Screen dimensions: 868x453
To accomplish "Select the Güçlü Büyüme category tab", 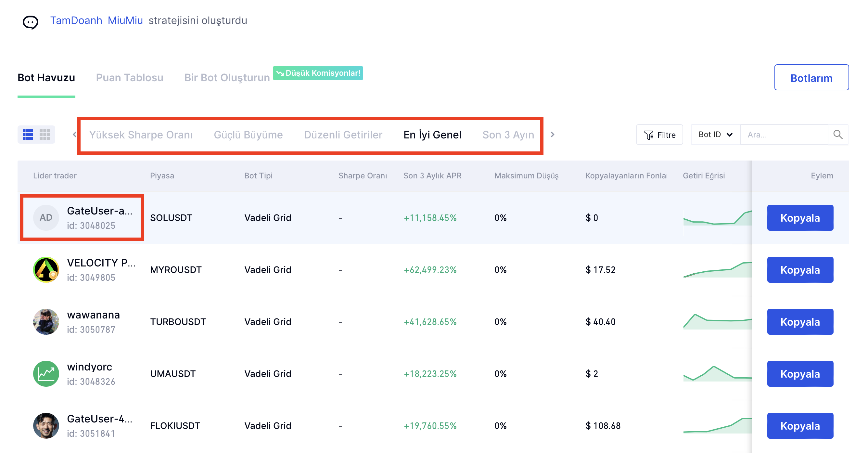I will tap(248, 135).
